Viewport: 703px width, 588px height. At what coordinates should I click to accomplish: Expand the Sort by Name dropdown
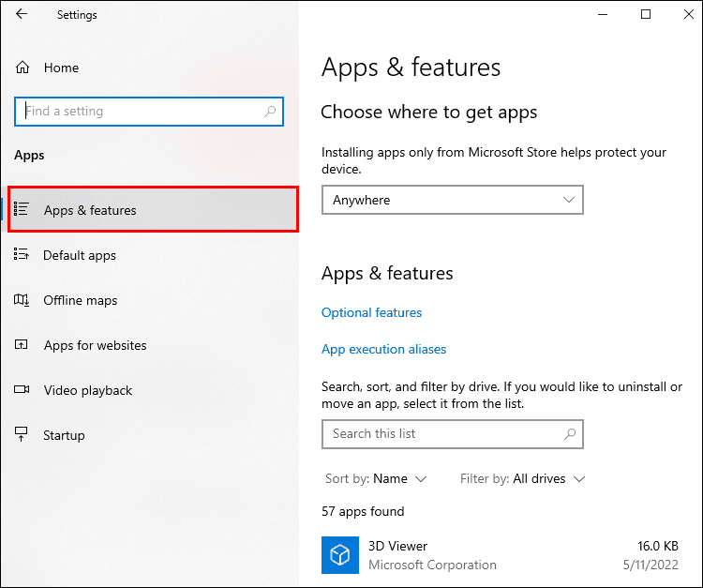(x=376, y=478)
